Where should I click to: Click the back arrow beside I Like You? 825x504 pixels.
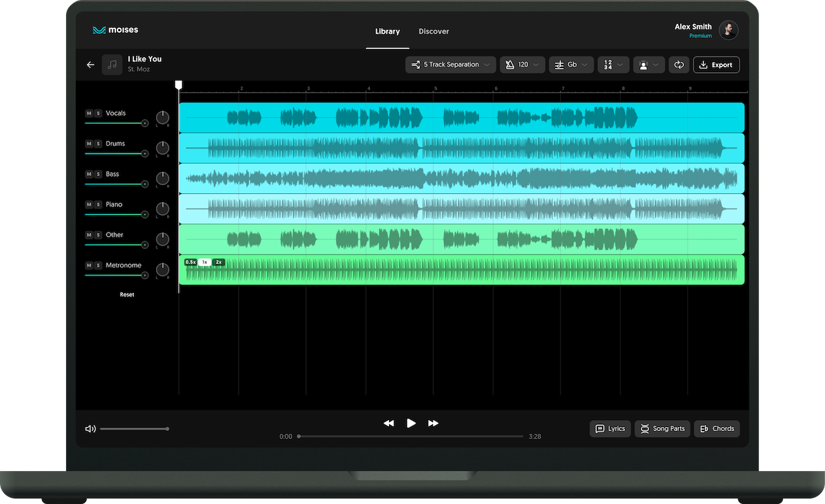90,64
